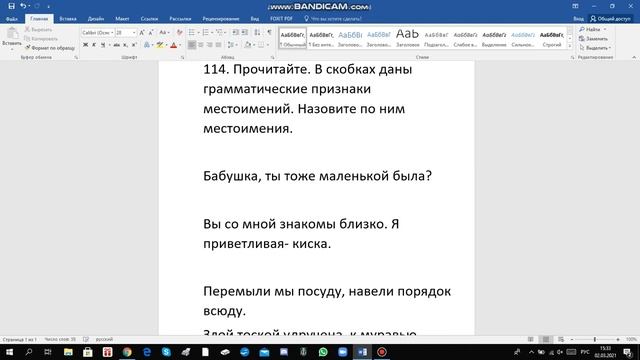
Task: Apply the Строгий style
Action: (x=552, y=39)
